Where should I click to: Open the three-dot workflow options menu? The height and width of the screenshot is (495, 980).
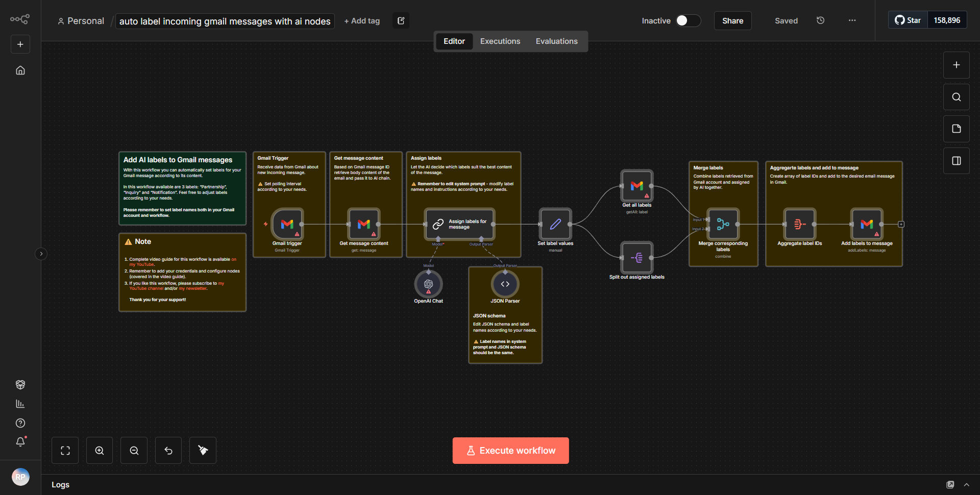point(851,20)
